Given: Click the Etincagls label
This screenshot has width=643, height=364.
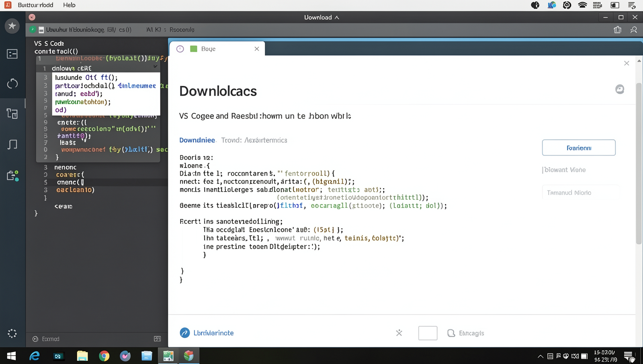Looking at the screenshot, I should [471, 333].
